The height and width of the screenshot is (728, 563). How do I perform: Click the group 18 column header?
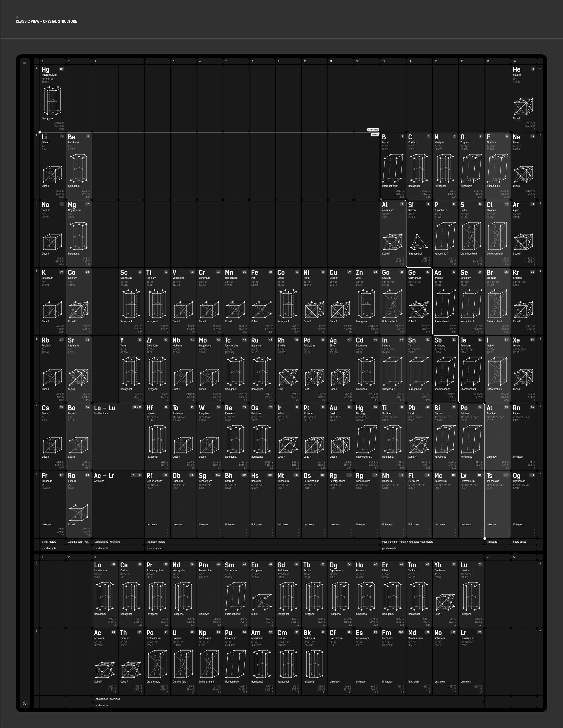pos(523,61)
